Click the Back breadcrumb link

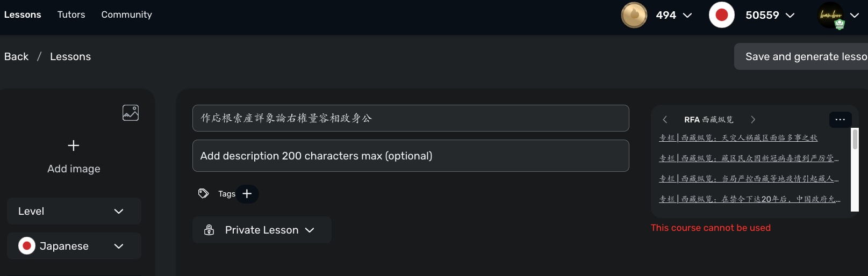coord(16,56)
